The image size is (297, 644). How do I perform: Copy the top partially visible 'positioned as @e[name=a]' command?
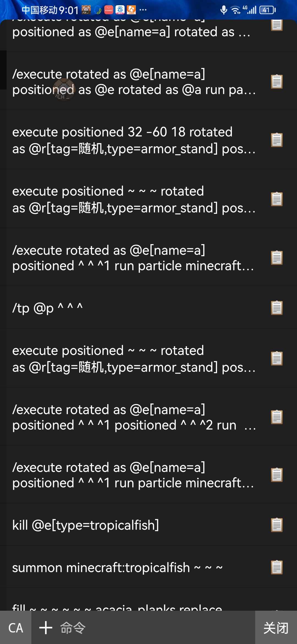pos(277,25)
